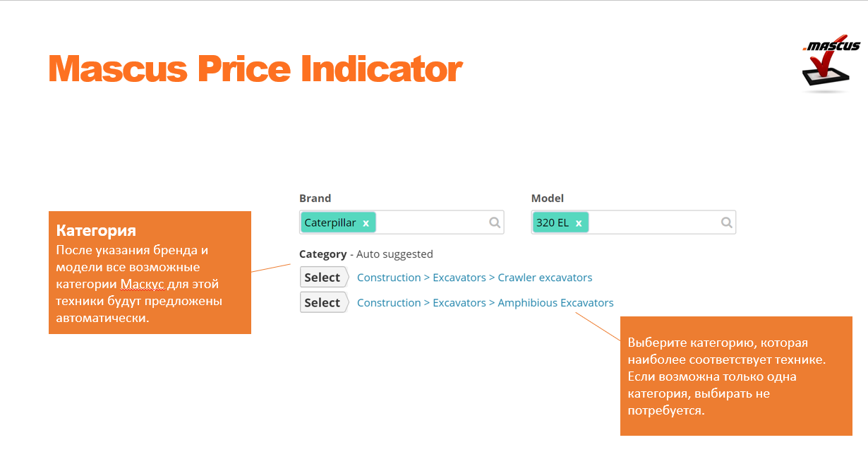868x464 pixels.
Task: Click Excavators in the Crawler excavators path
Action: click(x=459, y=278)
